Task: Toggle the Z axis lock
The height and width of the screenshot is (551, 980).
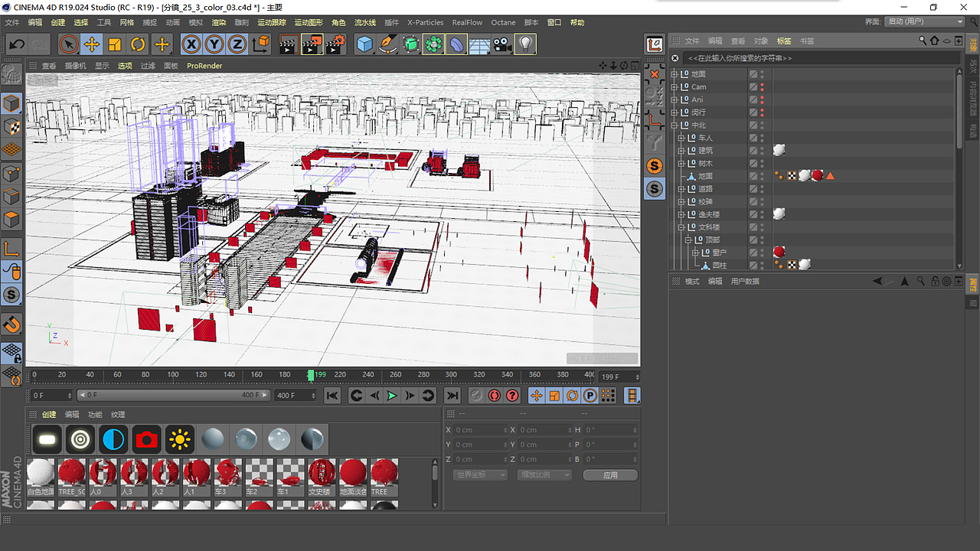Action: click(237, 44)
